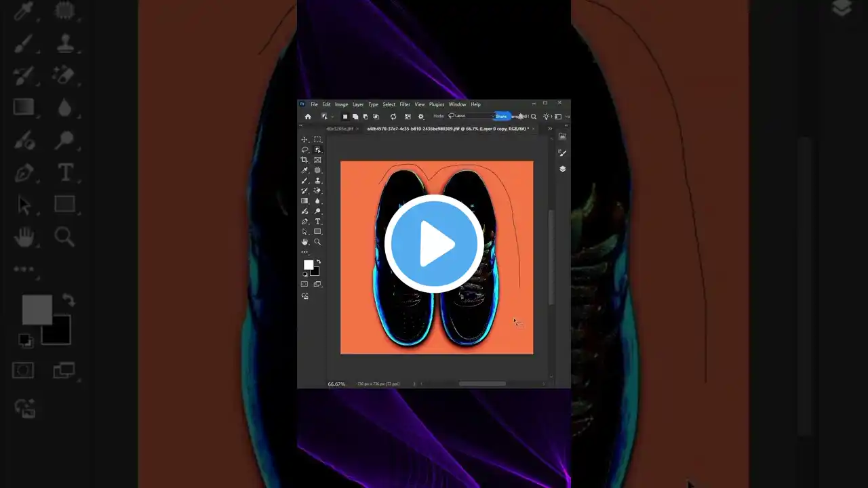Open the View menu
This screenshot has height=488, width=868.
tap(420, 104)
